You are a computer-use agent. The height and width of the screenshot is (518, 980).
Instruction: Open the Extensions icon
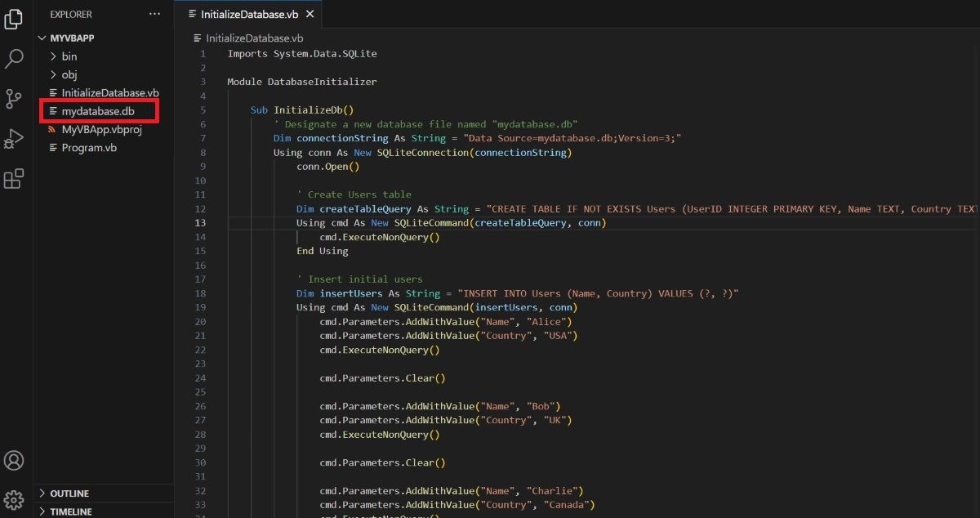click(13, 179)
